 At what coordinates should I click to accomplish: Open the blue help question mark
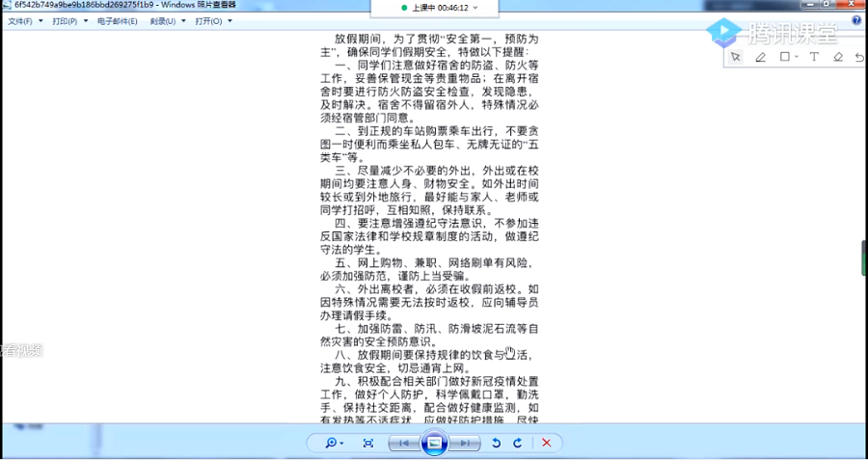point(856,20)
